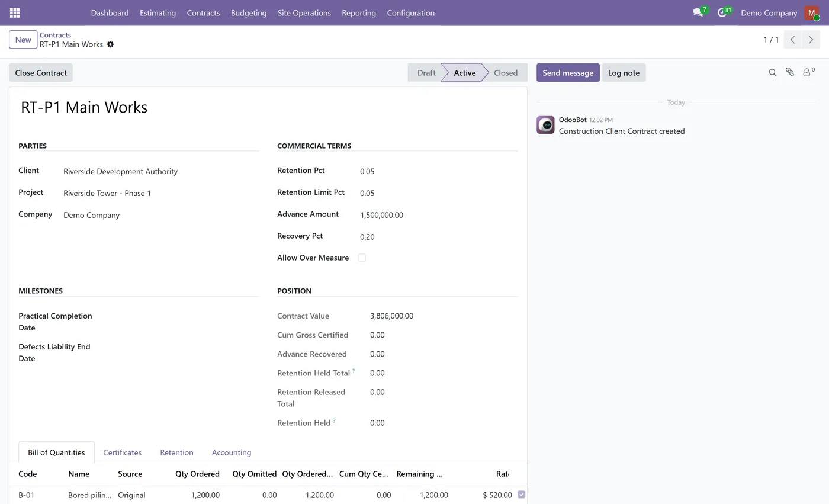Click the OdooBot avatar
829x504 pixels.
click(x=545, y=125)
